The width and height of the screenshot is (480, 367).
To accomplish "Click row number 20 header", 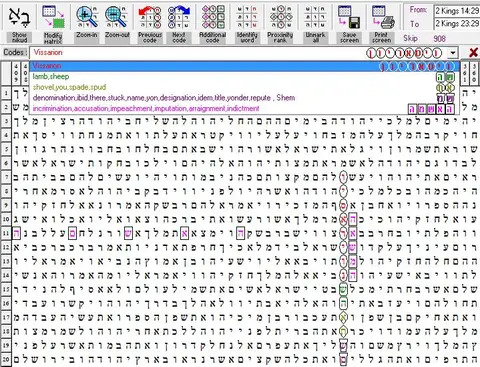I will pyautogui.click(x=6, y=359).
